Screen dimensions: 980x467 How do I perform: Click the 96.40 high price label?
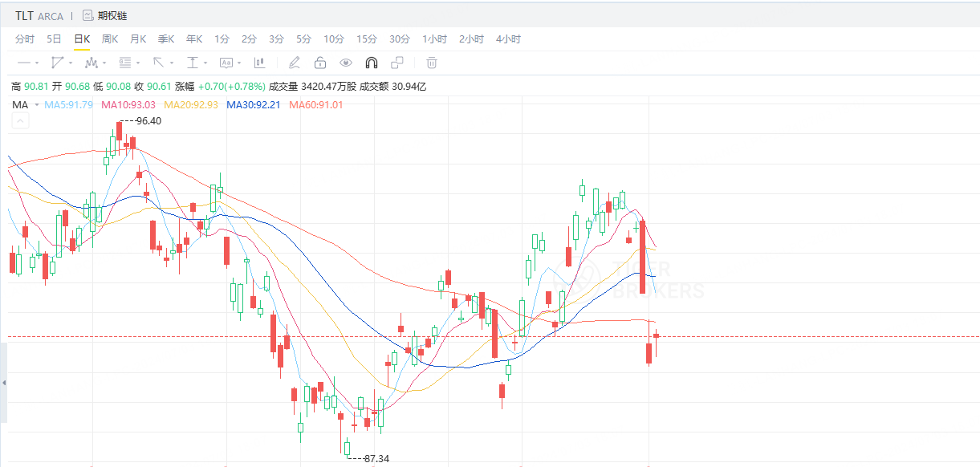pos(148,121)
